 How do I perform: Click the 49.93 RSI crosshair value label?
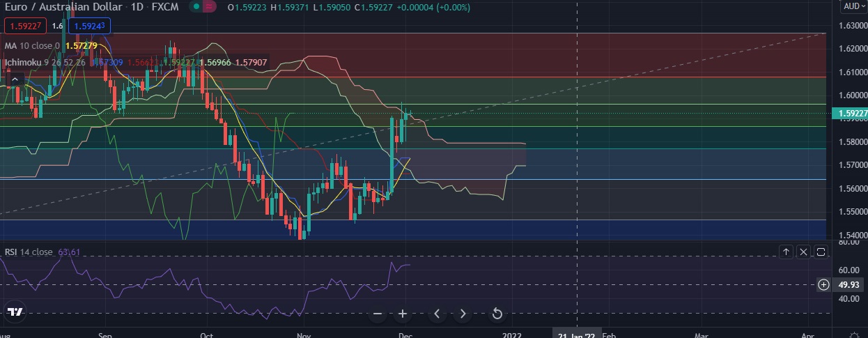(x=848, y=284)
